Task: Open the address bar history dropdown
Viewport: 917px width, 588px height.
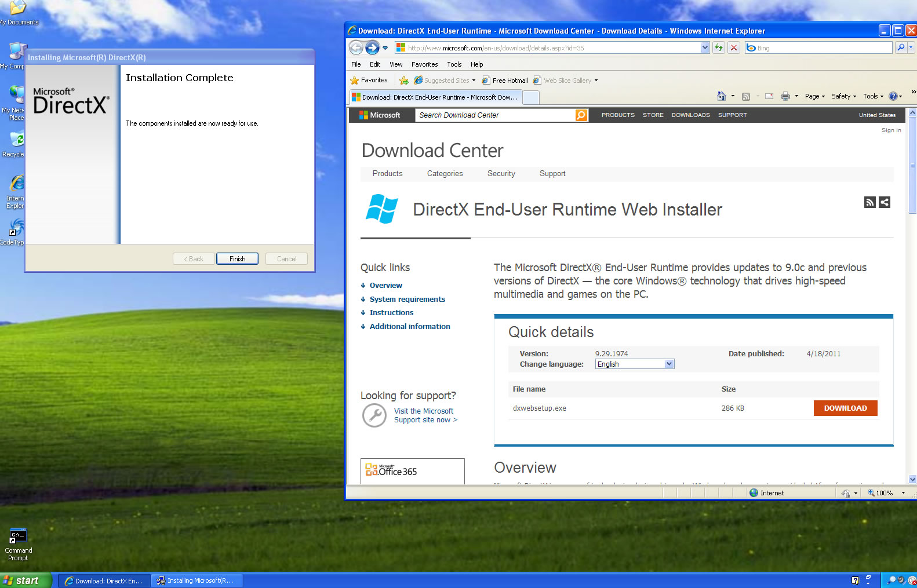Action: (x=705, y=48)
